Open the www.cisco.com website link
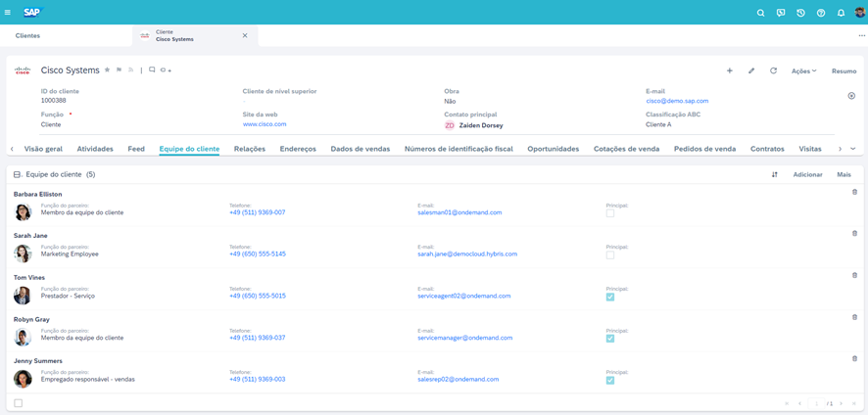The image size is (868, 415). [265, 124]
